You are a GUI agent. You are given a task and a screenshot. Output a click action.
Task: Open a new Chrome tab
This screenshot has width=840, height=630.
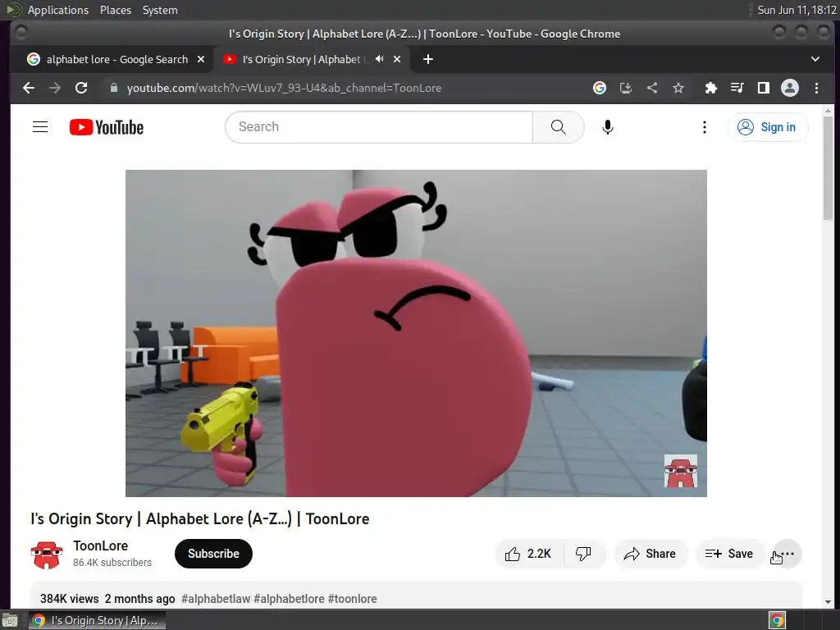click(428, 59)
